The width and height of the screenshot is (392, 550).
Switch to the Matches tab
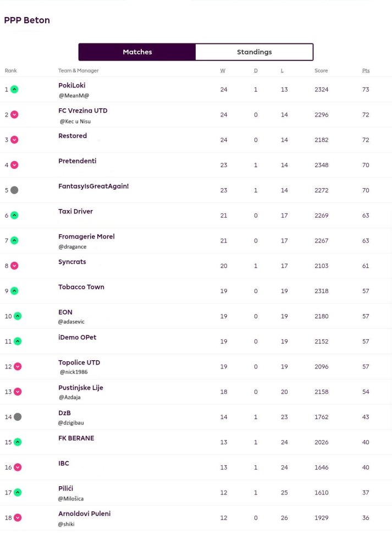137,52
